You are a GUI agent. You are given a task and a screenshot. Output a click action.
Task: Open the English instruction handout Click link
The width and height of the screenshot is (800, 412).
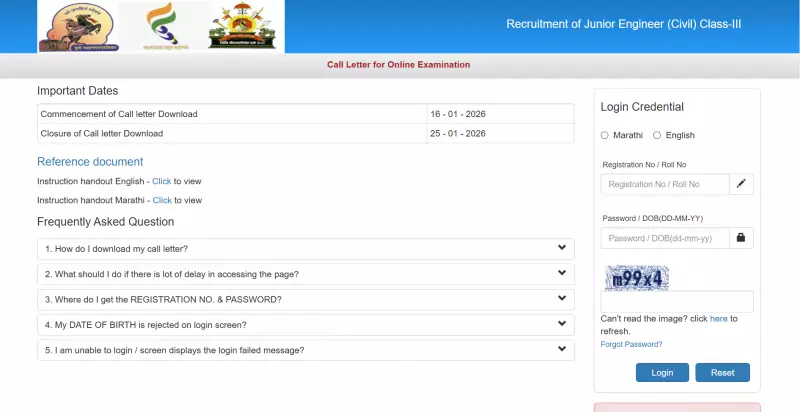161,181
